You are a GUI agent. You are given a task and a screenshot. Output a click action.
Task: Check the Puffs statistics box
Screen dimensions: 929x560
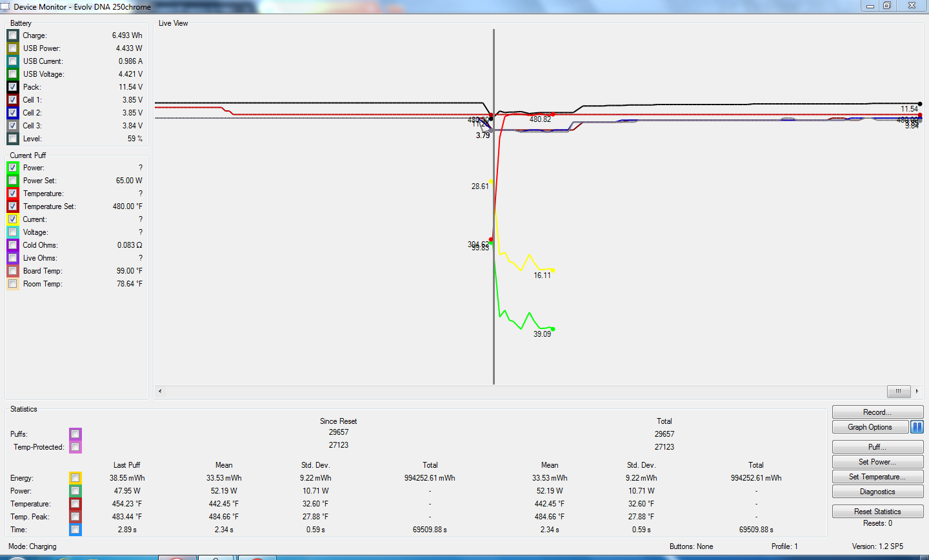[x=75, y=434]
